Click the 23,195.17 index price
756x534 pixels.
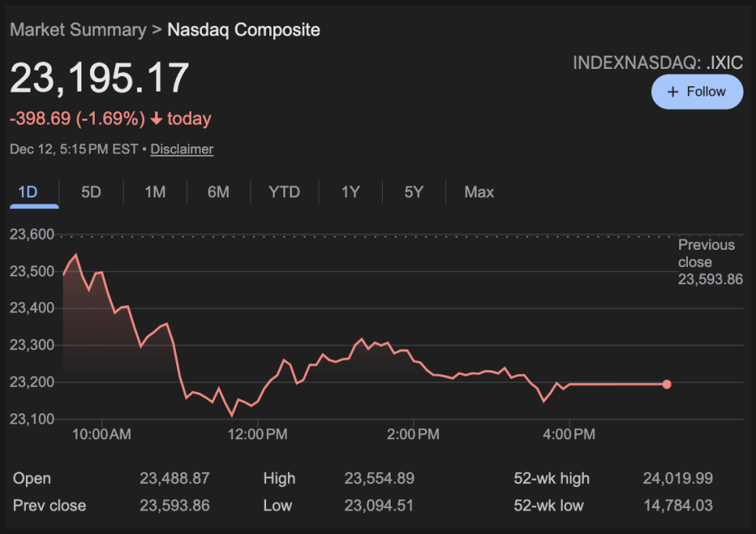point(99,78)
